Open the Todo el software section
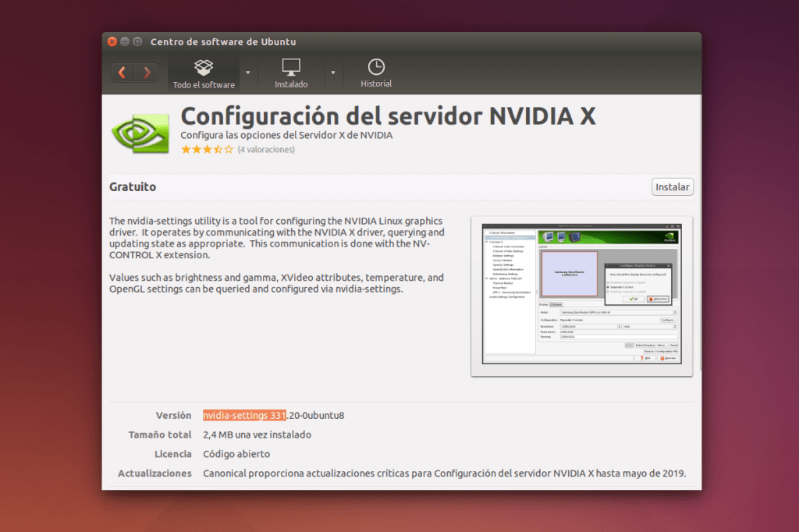 (x=204, y=73)
